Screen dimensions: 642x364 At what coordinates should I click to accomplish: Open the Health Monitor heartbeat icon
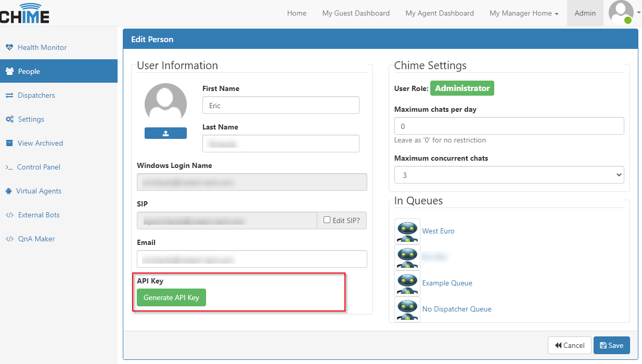pyautogui.click(x=9, y=47)
